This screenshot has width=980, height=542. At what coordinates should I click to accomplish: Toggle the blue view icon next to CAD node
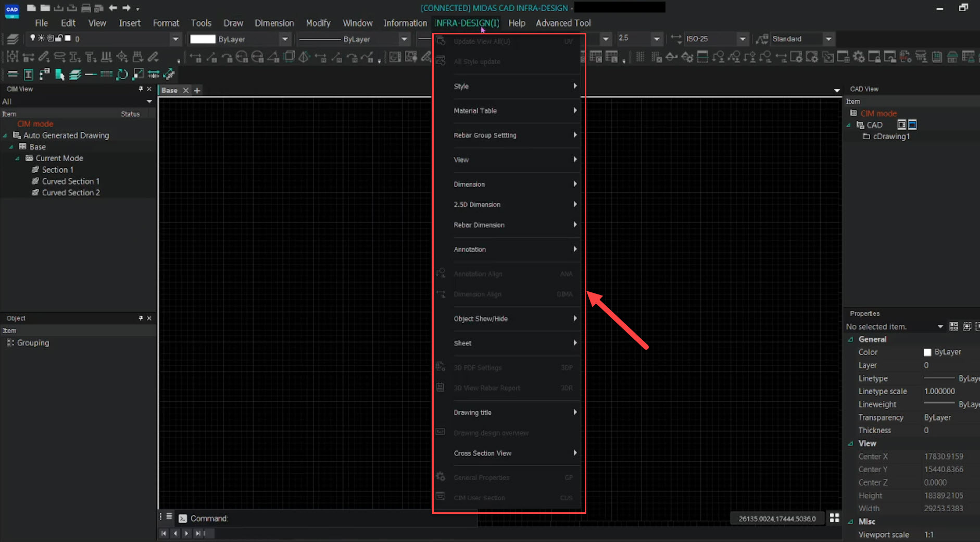point(912,125)
